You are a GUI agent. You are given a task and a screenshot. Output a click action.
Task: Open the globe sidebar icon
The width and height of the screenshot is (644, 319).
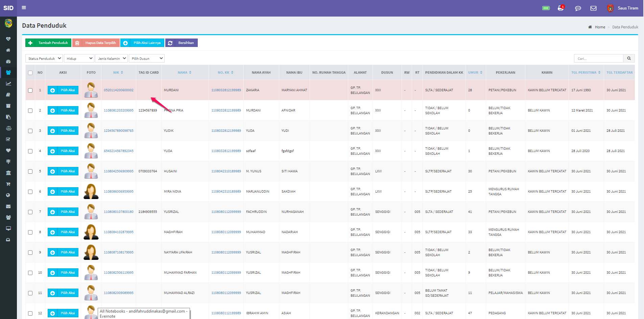pyautogui.click(x=8, y=195)
